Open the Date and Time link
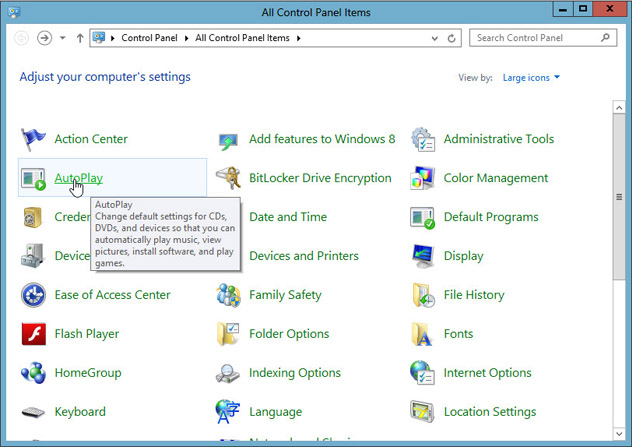Image resolution: width=632 pixels, height=447 pixels. coord(288,217)
